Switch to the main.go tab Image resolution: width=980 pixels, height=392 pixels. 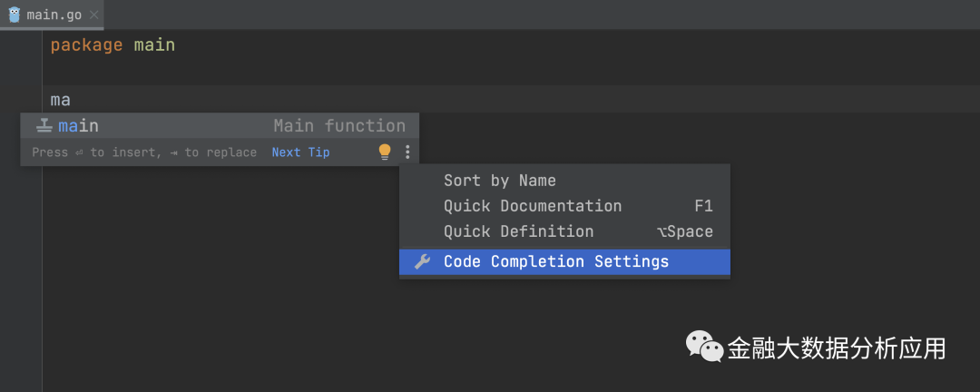(55, 15)
